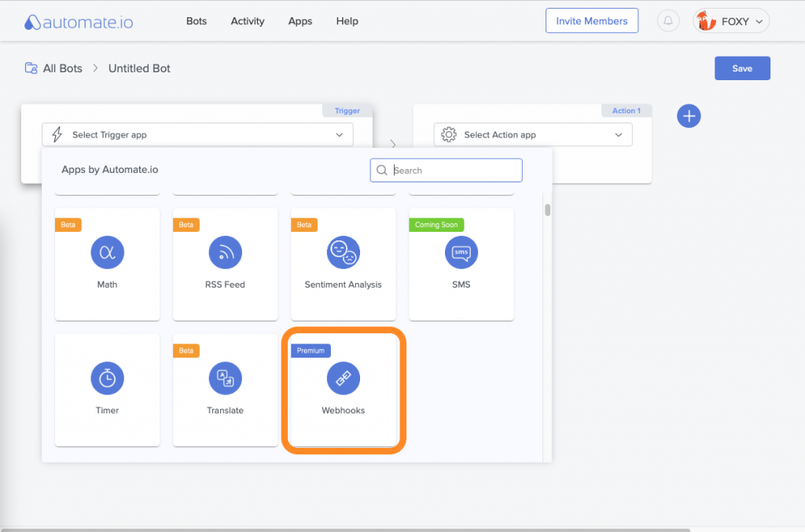Open the Apps menu

pyautogui.click(x=300, y=21)
